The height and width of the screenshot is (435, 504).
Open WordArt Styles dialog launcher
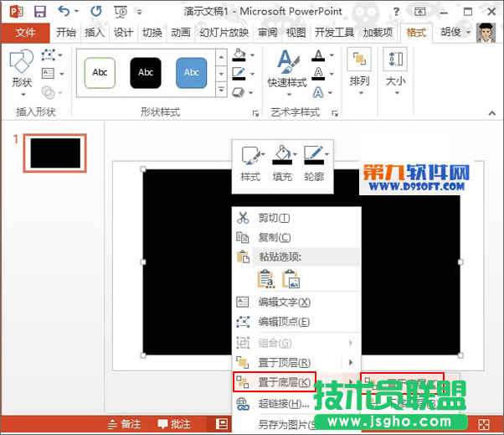coord(335,113)
